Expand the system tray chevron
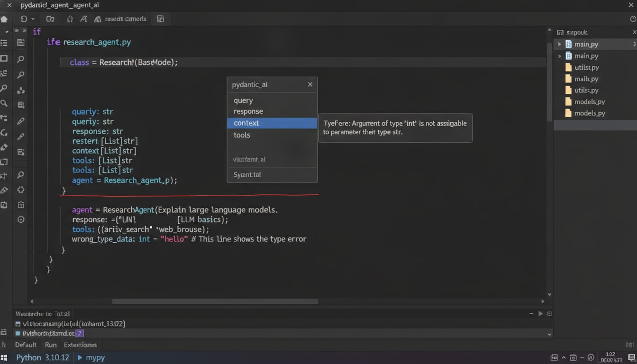The image size is (637, 364). pyautogui.click(x=564, y=358)
